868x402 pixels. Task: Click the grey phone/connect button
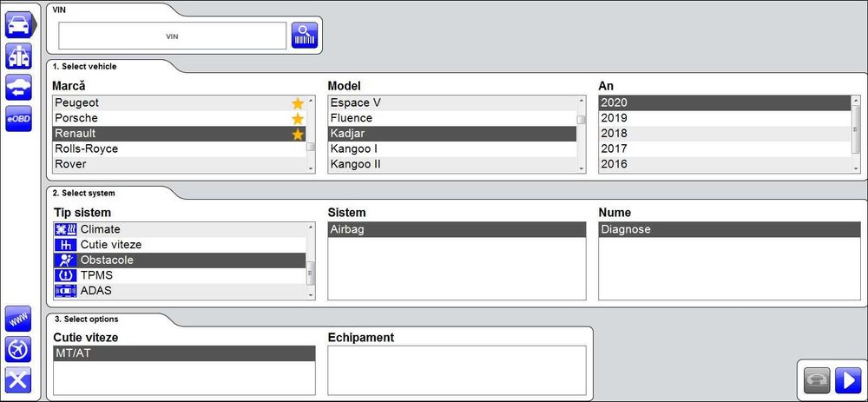click(816, 380)
